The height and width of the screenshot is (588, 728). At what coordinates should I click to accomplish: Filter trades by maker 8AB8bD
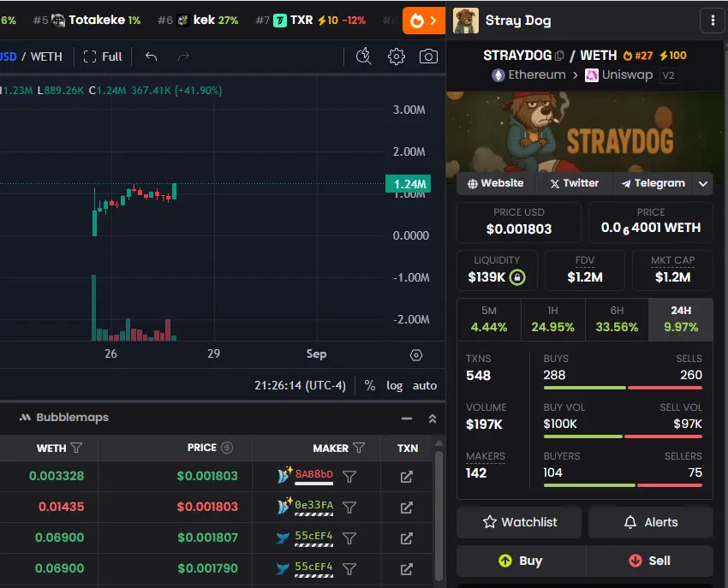349,477
